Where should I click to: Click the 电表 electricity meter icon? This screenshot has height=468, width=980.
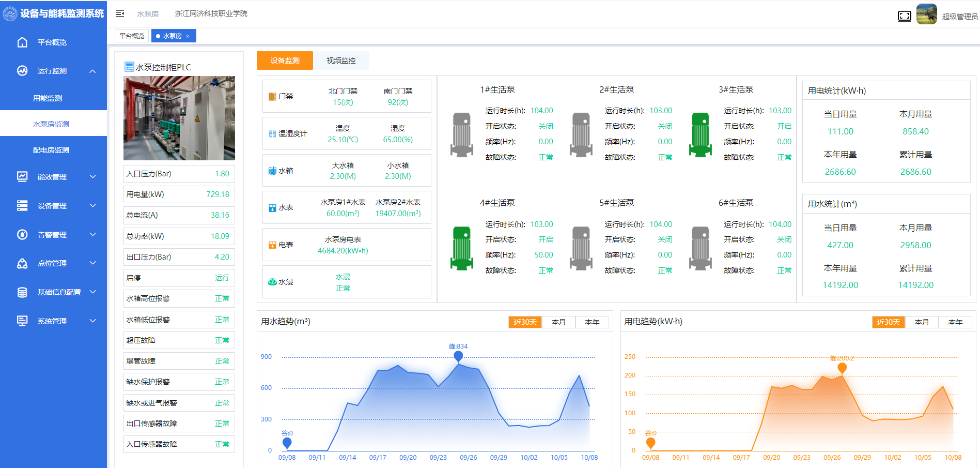[x=272, y=245]
